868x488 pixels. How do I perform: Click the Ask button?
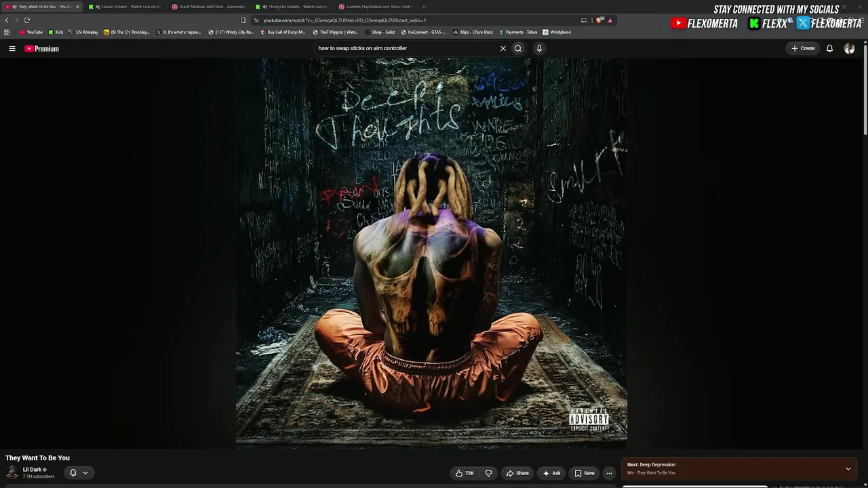pyautogui.click(x=551, y=473)
